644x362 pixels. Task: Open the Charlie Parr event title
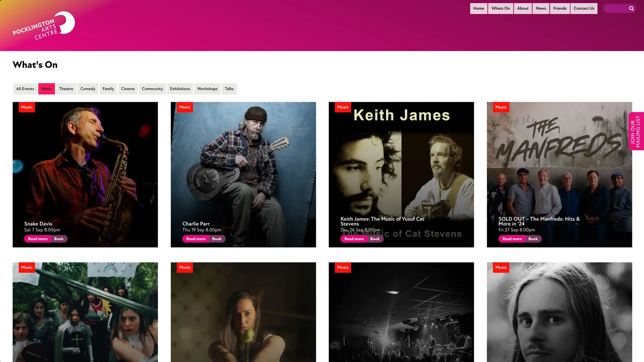(196, 224)
